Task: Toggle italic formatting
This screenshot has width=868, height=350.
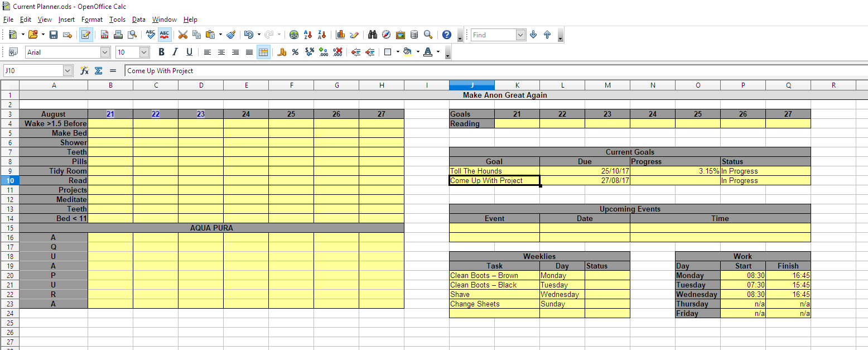Action: [x=175, y=52]
